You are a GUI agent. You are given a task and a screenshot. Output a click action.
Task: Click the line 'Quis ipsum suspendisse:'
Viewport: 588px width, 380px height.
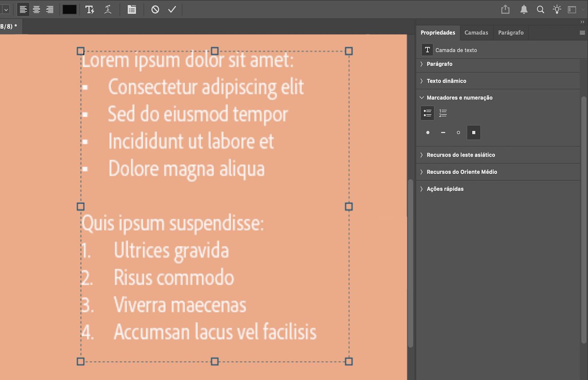(x=173, y=224)
